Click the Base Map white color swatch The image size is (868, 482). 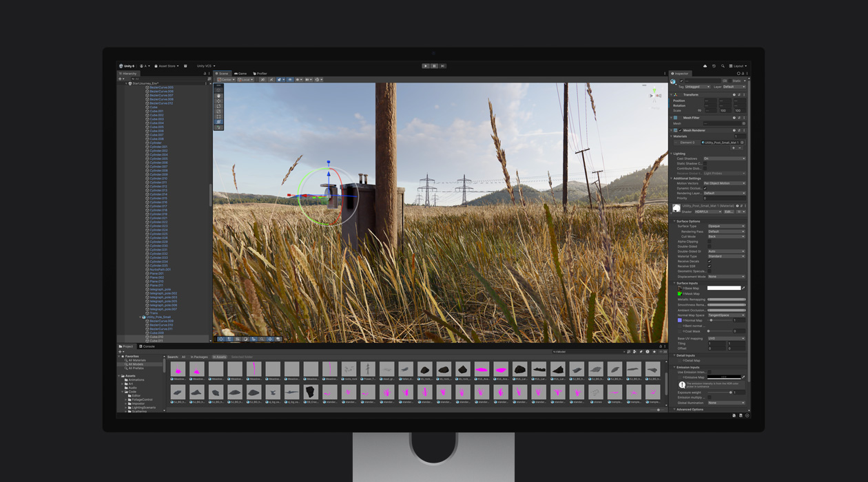point(723,288)
